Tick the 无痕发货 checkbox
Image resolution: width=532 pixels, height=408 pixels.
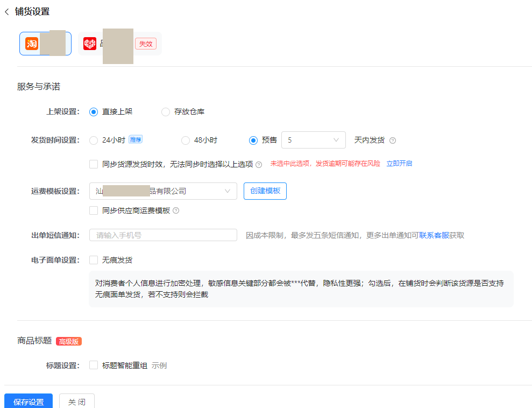94,260
